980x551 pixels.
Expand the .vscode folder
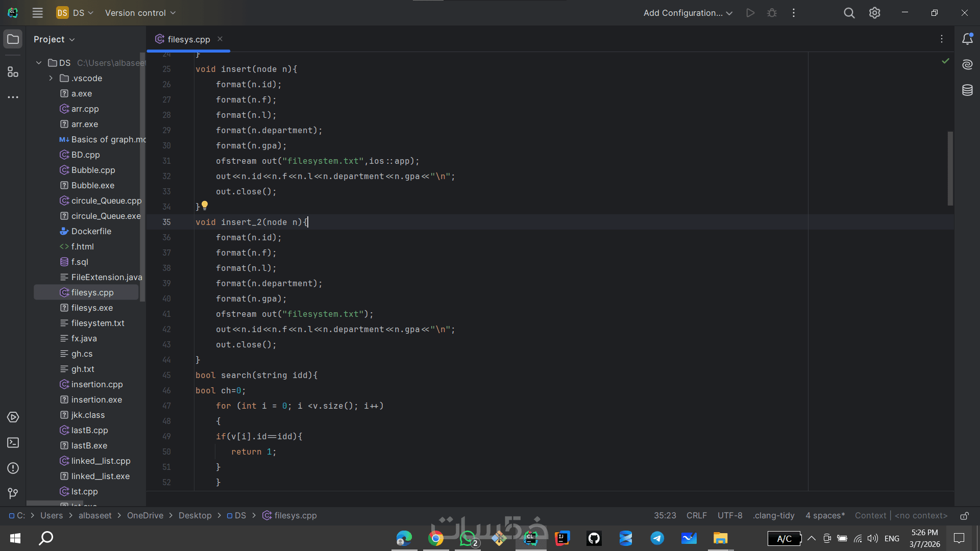[x=51, y=78]
